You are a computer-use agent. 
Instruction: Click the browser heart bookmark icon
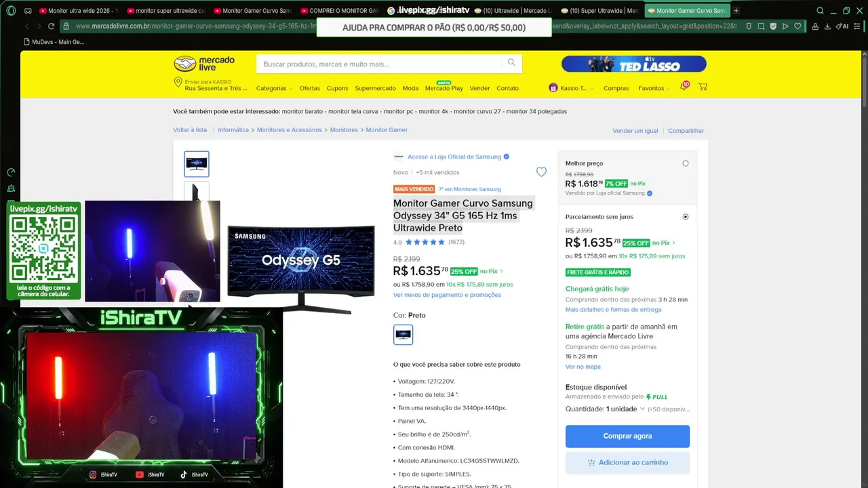(798, 26)
